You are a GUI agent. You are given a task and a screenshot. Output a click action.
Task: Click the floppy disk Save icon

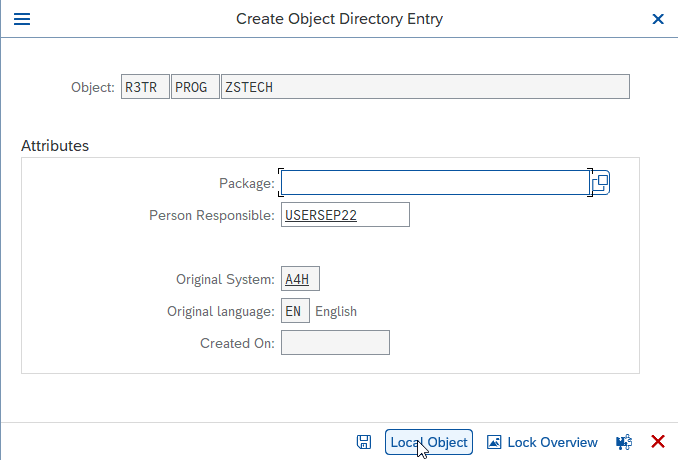click(x=364, y=442)
